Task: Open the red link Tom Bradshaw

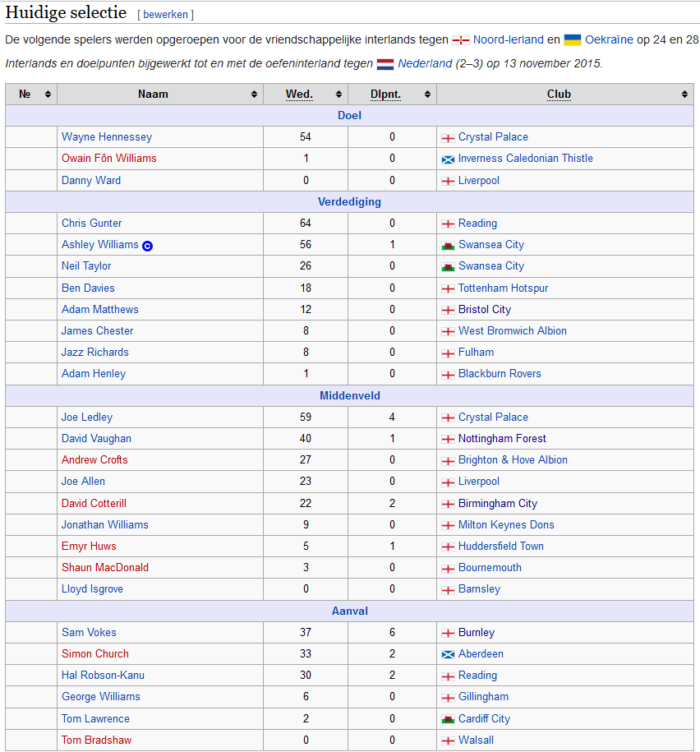Action: click(96, 740)
